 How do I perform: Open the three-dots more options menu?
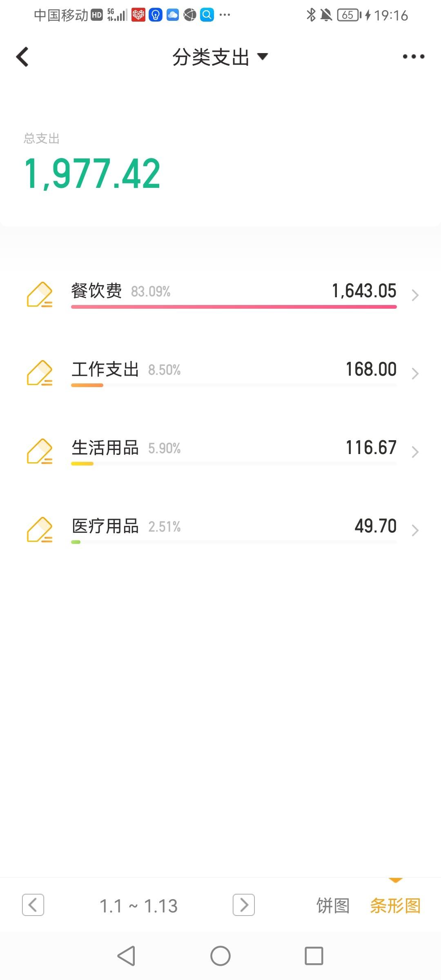(413, 56)
